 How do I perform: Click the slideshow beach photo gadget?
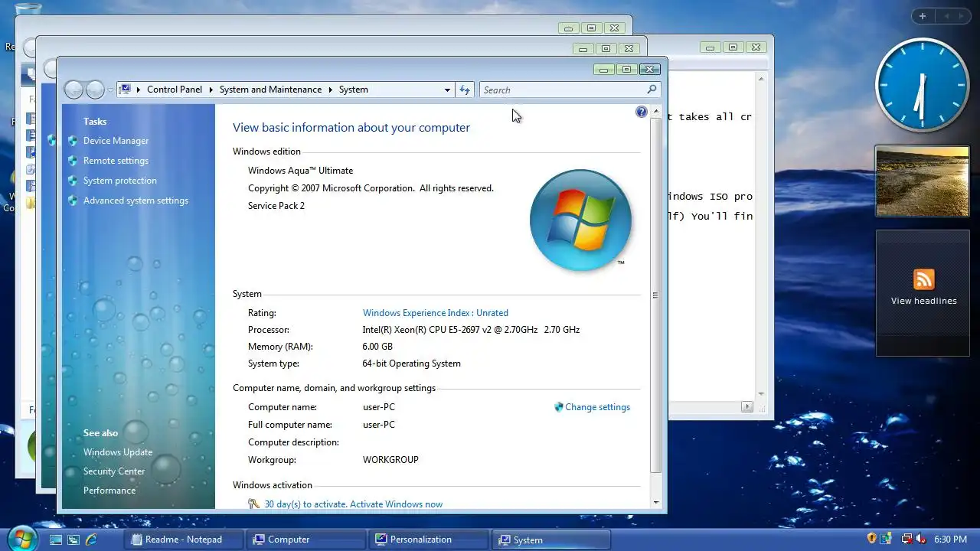click(922, 181)
